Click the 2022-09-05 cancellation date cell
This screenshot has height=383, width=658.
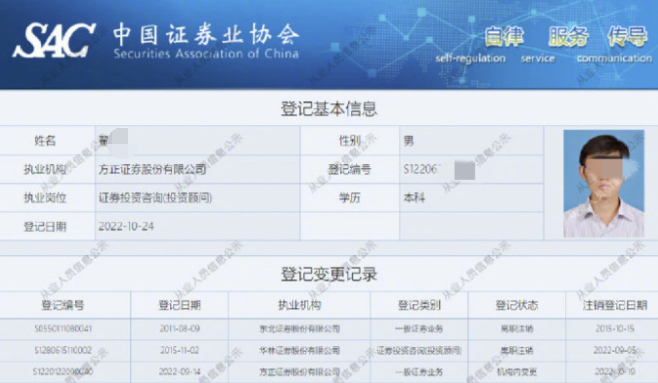(x=615, y=350)
